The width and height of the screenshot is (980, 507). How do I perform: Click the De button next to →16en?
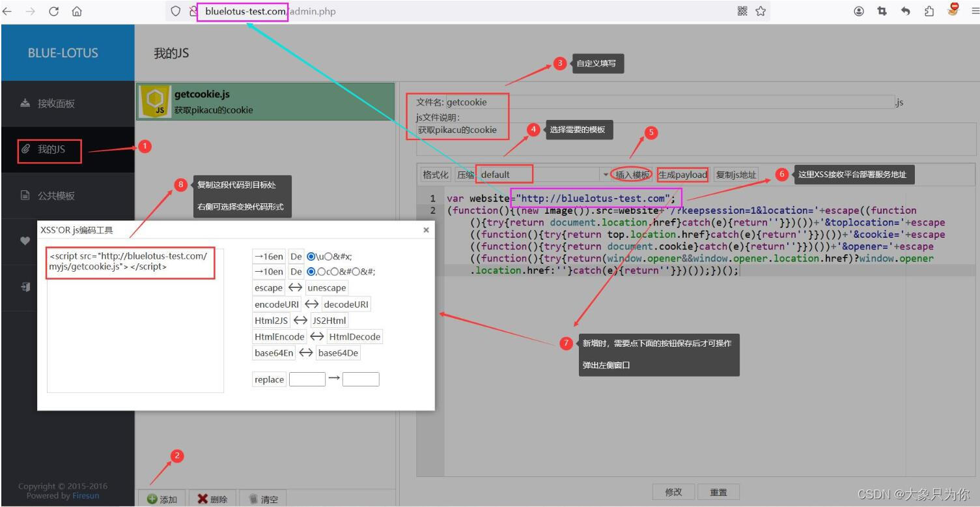pyautogui.click(x=296, y=256)
